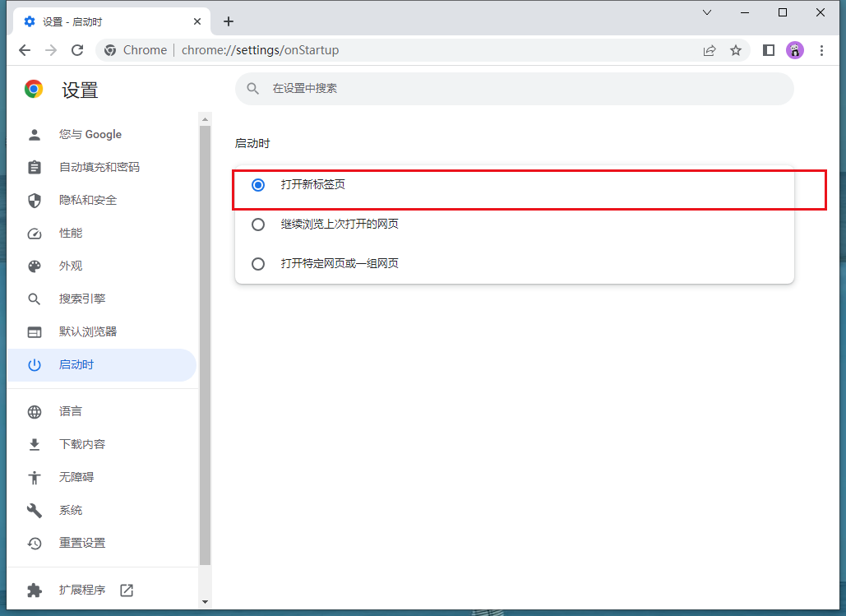Select "继续浏览上次打开的网页" radio option

point(258,225)
